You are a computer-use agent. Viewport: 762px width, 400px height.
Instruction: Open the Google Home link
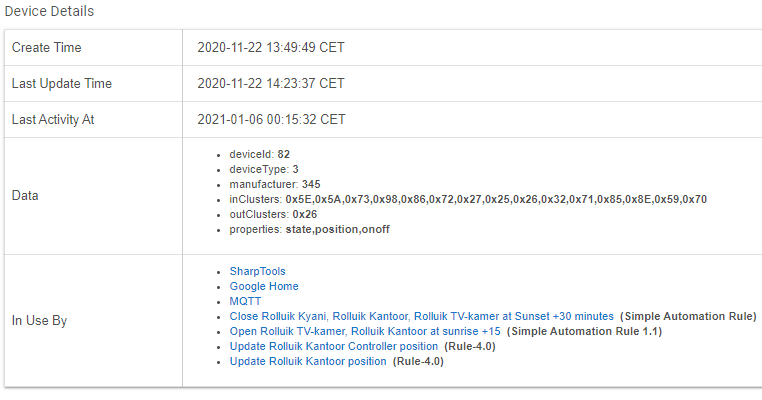pos(264,286)
